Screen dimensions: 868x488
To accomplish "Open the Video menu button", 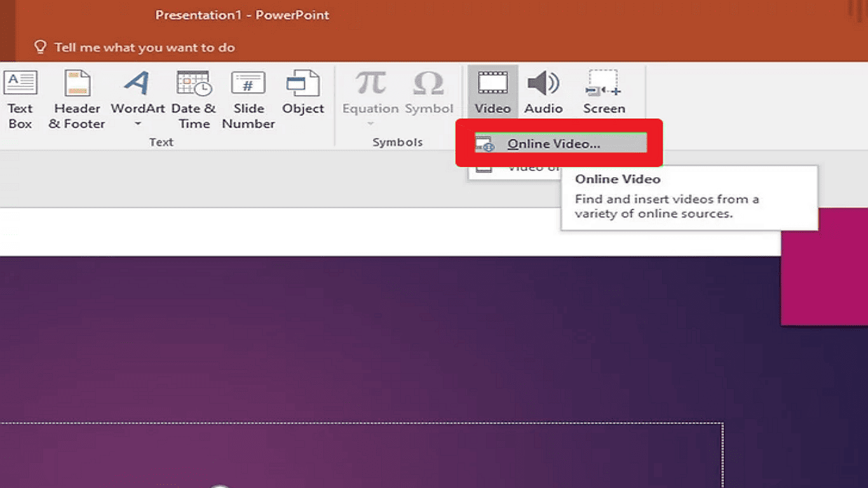I will coord(492,93).
